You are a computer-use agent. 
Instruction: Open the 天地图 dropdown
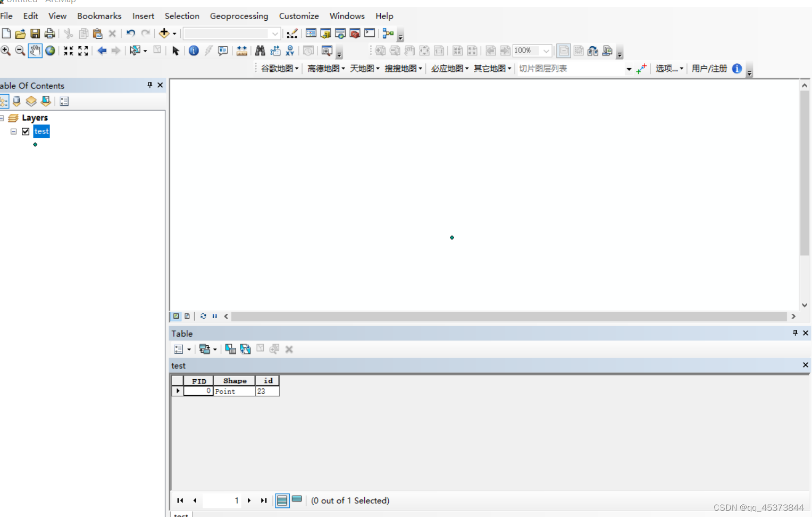point(365,69)
